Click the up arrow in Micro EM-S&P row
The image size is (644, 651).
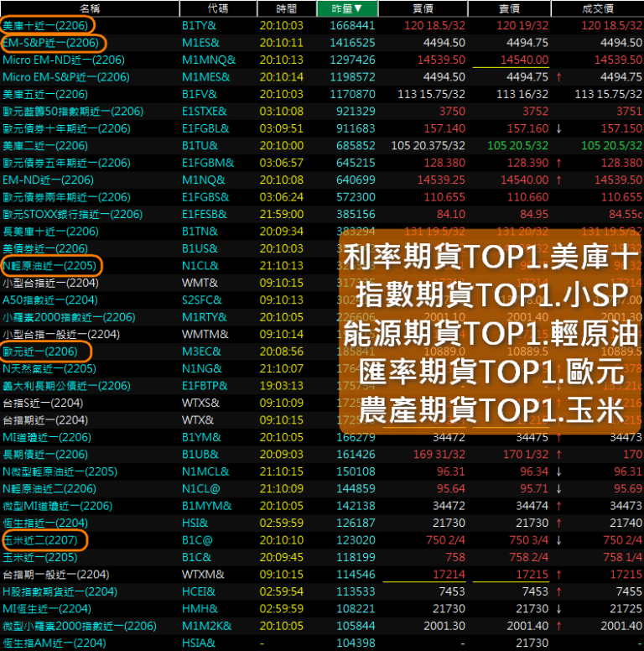558,77
